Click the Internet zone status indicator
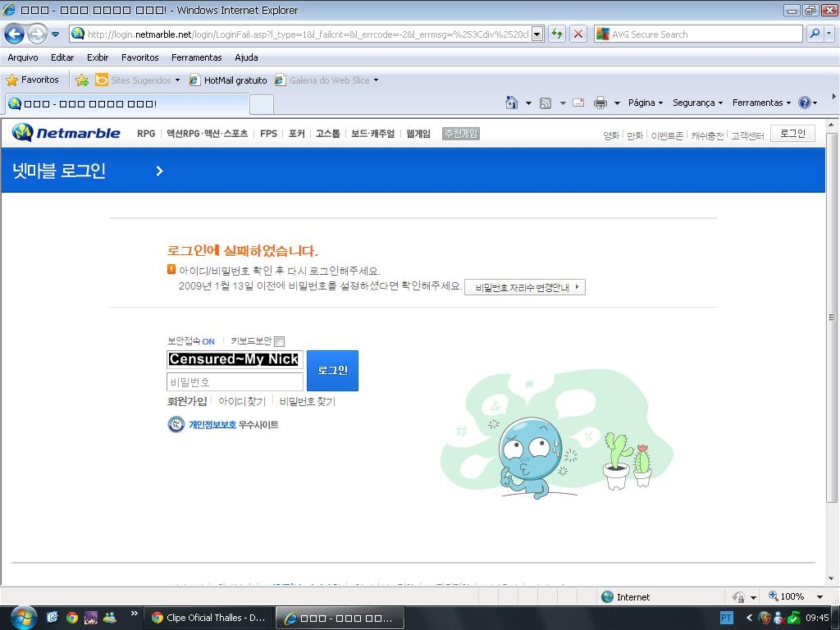 tap(626, 597)
